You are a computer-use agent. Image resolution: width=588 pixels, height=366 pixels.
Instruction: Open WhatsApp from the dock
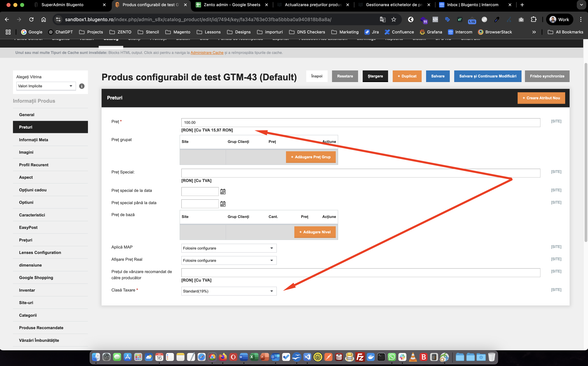[392, 357]
